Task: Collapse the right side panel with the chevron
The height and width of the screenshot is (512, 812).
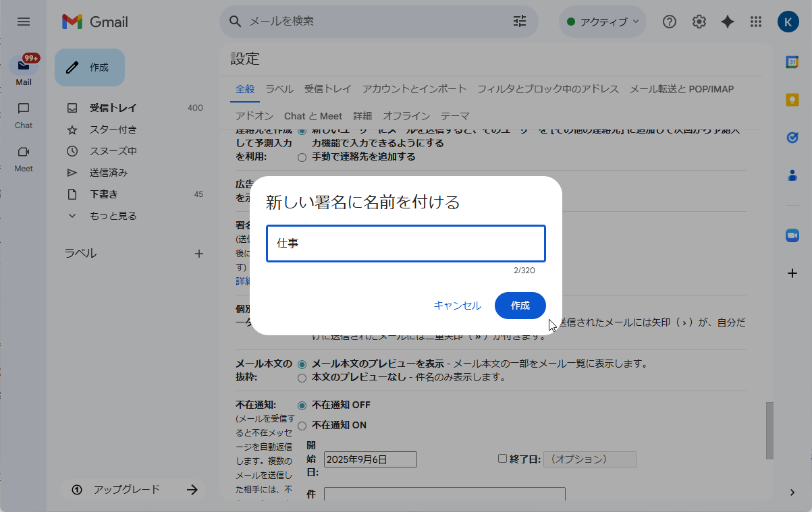Action: (791, 492)
